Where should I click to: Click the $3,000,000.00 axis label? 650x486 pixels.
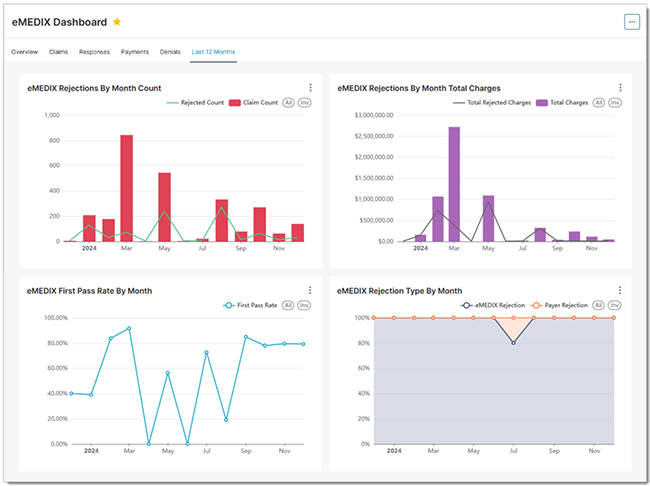pos(374,115)
